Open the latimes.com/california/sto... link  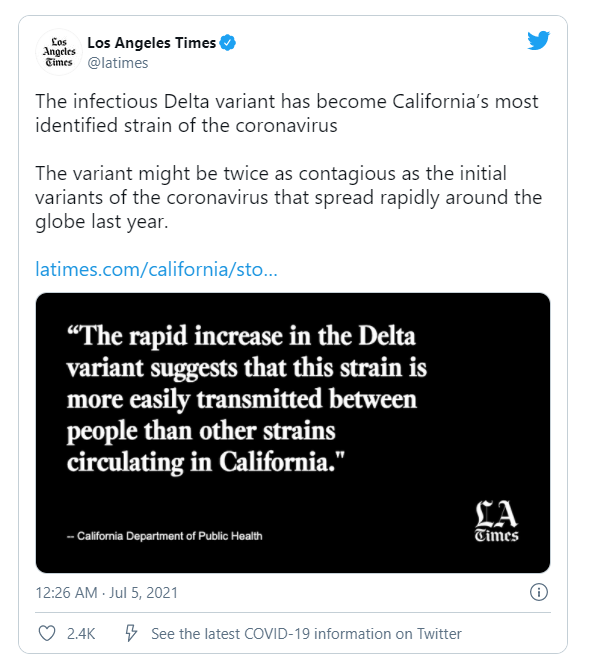[156, 269]
